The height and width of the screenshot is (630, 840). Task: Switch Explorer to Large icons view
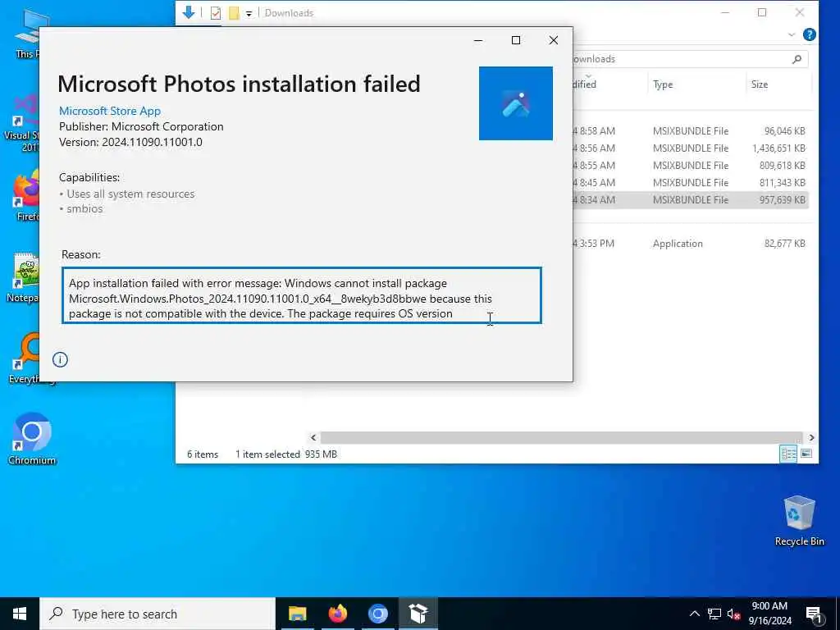806,454
